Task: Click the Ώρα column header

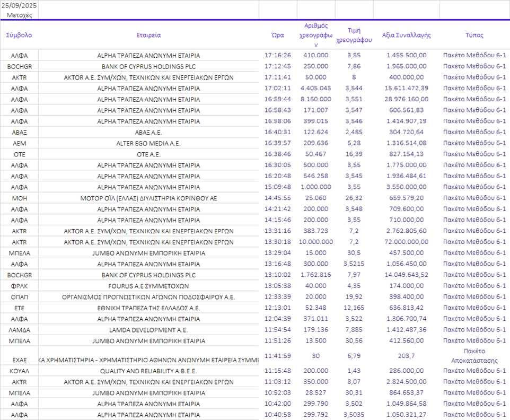Action: [x=277, y=35]
